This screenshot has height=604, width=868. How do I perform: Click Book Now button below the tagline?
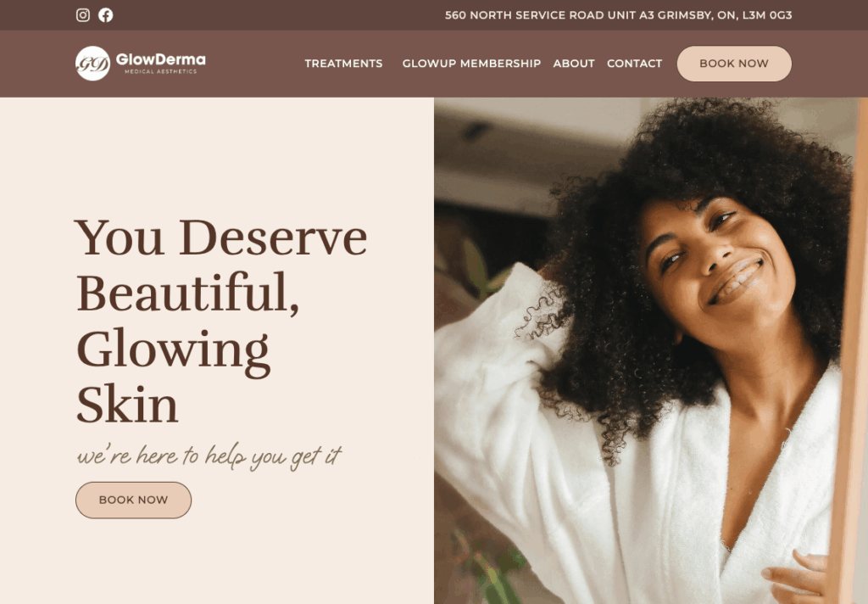[x=133, y=500]
